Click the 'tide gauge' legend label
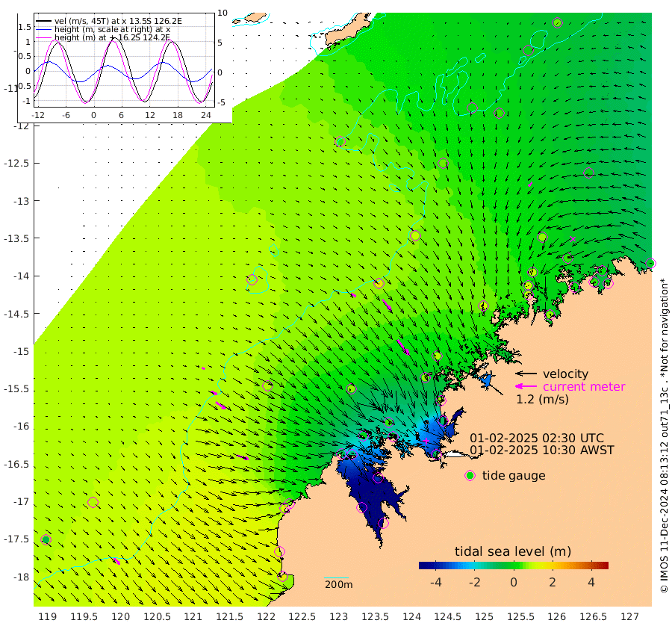Screen dimensions: 672x632 pyautogui.click(x=514, y=476)
